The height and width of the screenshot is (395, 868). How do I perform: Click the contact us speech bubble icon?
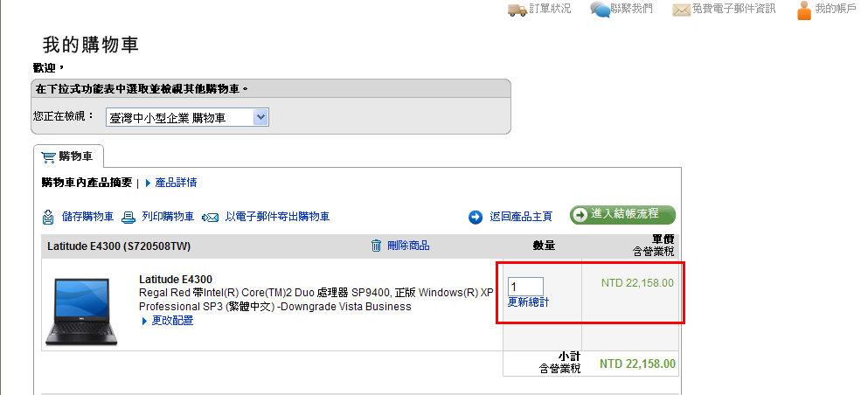600,10
